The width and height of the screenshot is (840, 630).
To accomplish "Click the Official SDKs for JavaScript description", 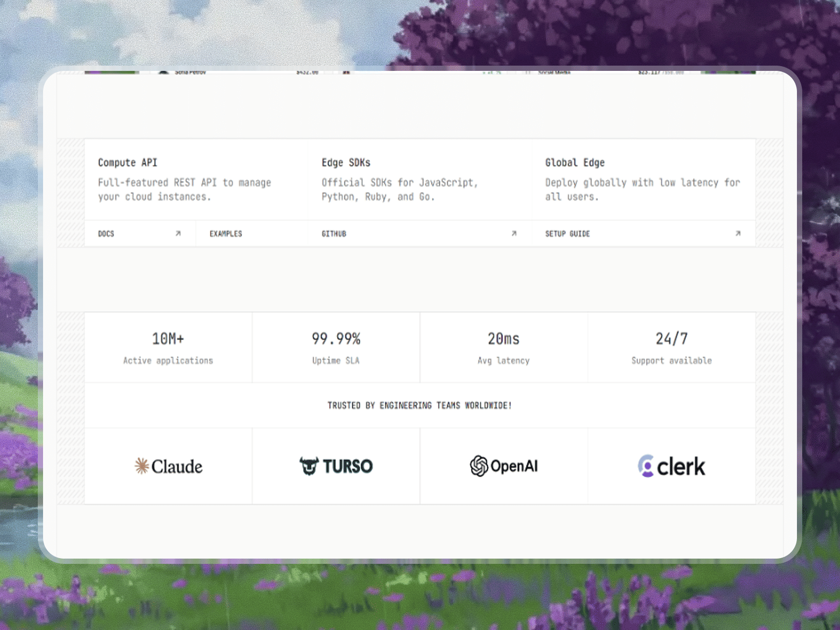I will point(400,190).
